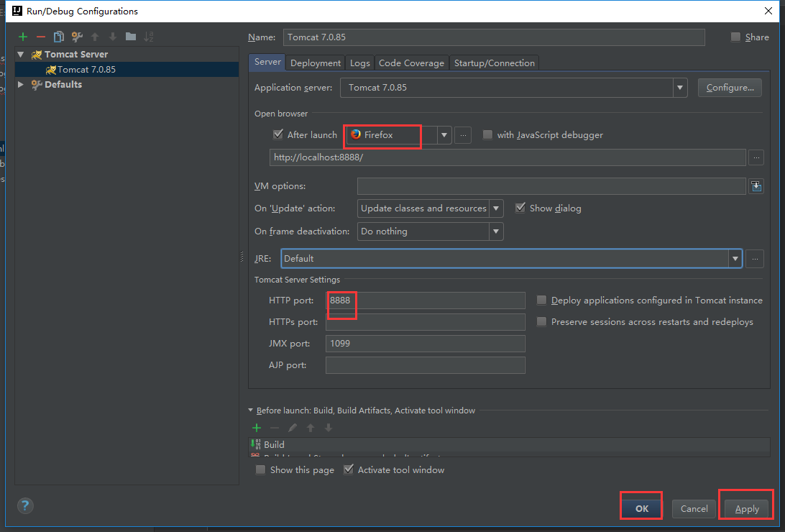Open Firefox browser selection dropdown
785x532 pixels.
click(x=444, y=135)
